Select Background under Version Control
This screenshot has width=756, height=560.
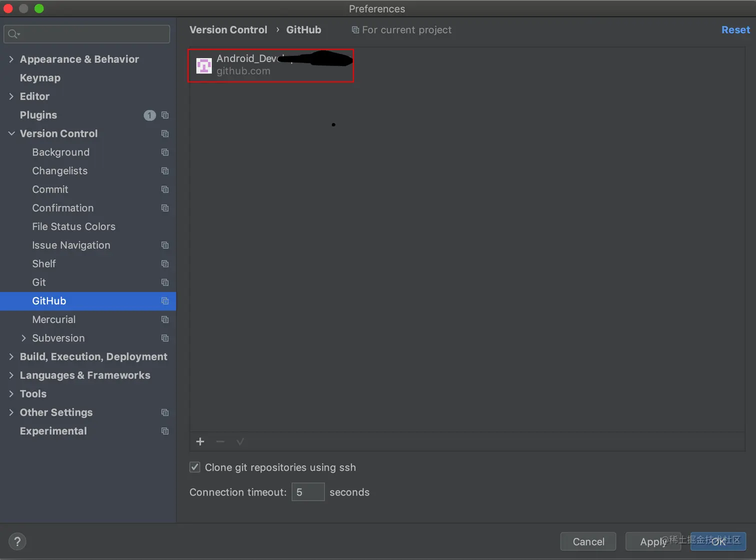click(x=61, y=152)
